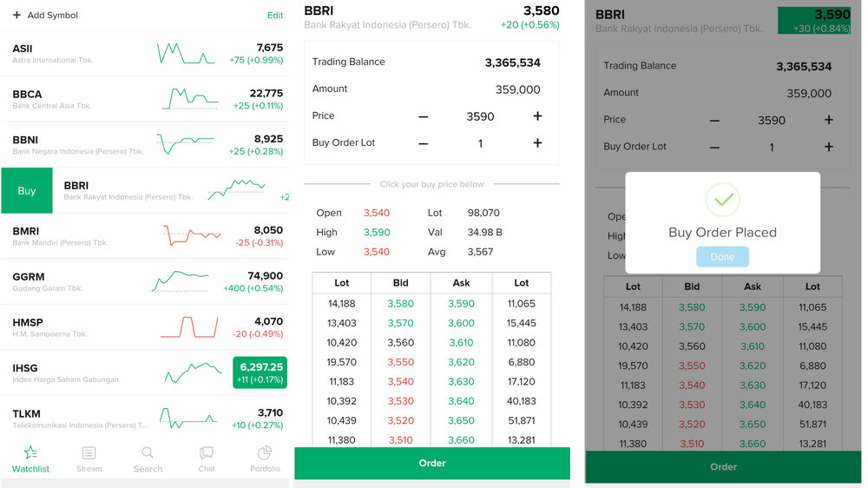868x488 pixels.
Task: Tap the green Order button in middle panel
Action: pyautogui.click(x=432, y=463)
